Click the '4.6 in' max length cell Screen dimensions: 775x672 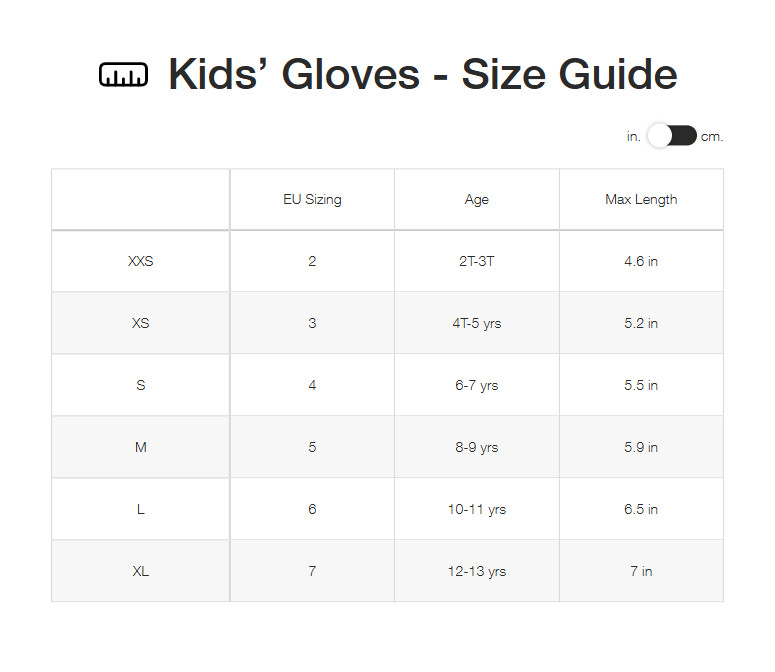point(641,261)
